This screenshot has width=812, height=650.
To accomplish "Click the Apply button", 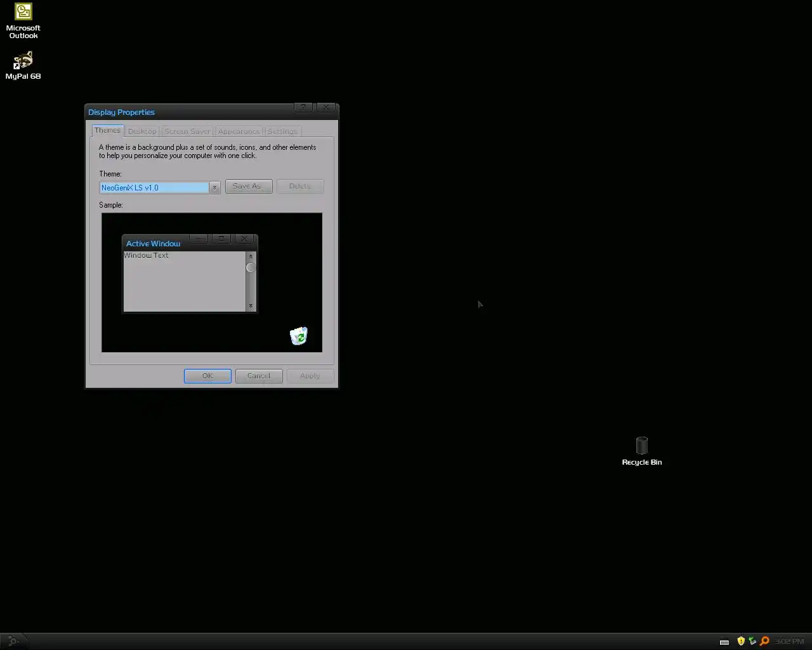I will tap(310, 376).
